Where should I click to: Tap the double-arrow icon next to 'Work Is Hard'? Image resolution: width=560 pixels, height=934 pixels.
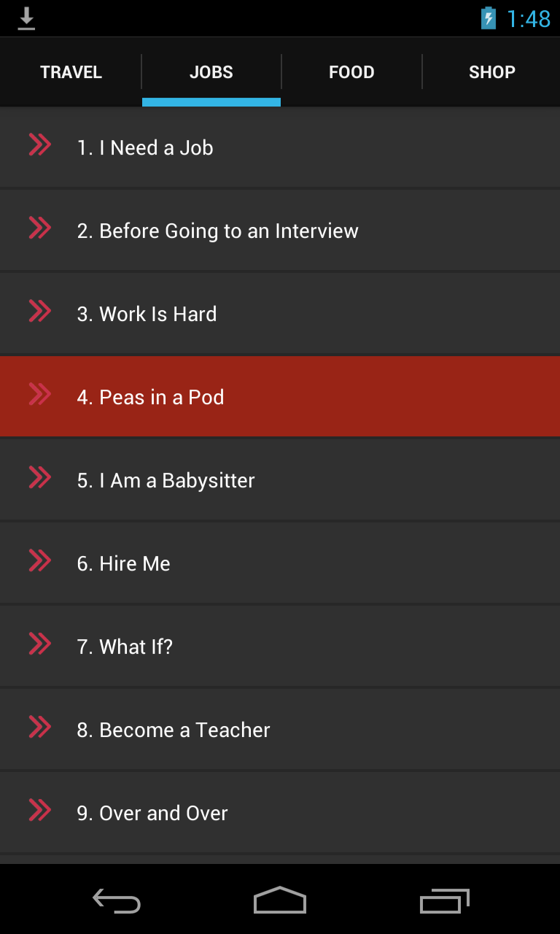coord(39,312)
